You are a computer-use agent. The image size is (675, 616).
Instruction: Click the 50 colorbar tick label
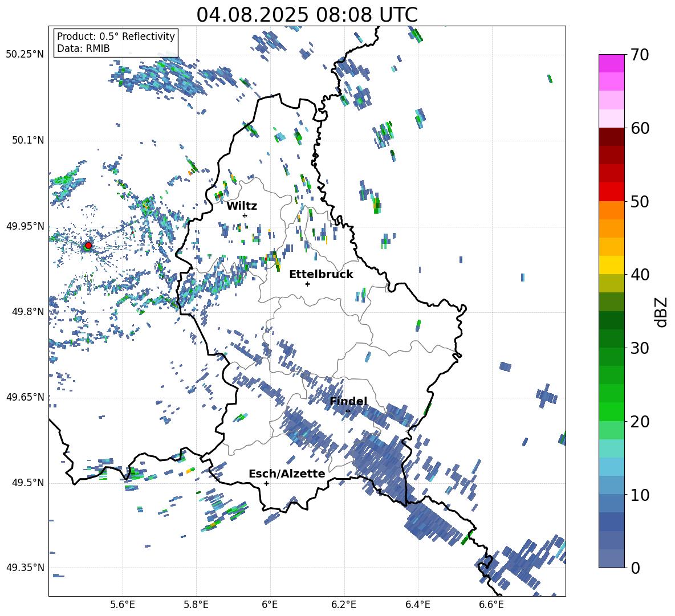click(x=640, y=201)
